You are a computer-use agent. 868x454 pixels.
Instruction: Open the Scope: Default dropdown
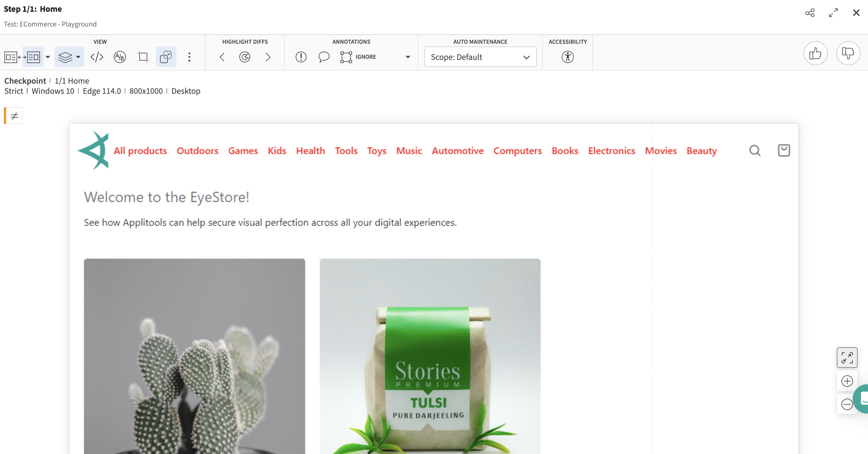coord(480,57)
